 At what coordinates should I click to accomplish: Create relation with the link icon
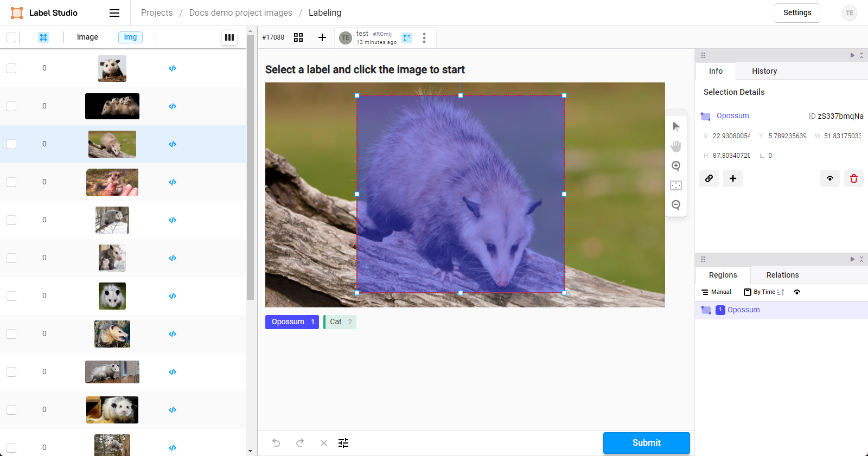tap(709, 178)
